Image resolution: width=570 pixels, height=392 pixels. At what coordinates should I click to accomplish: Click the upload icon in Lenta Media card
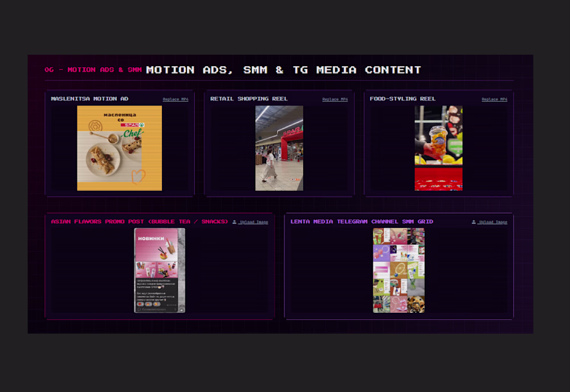click(474, 222)
